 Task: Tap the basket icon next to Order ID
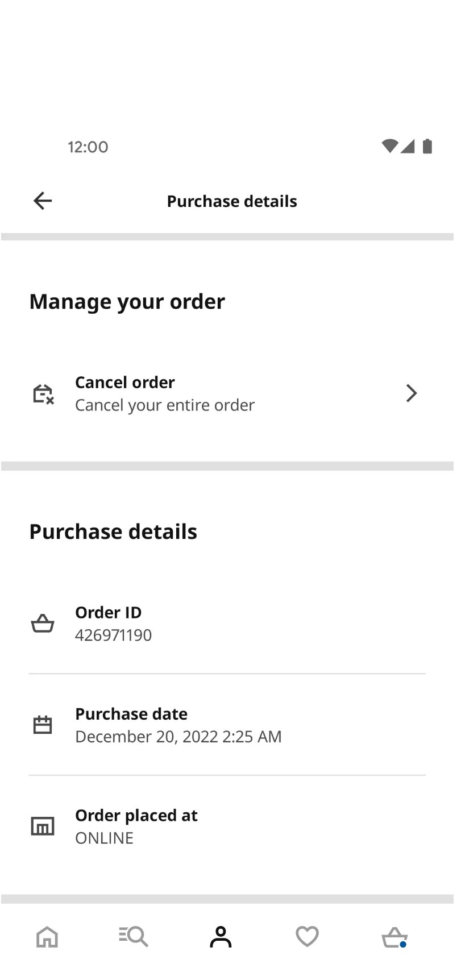click(42, 623)
